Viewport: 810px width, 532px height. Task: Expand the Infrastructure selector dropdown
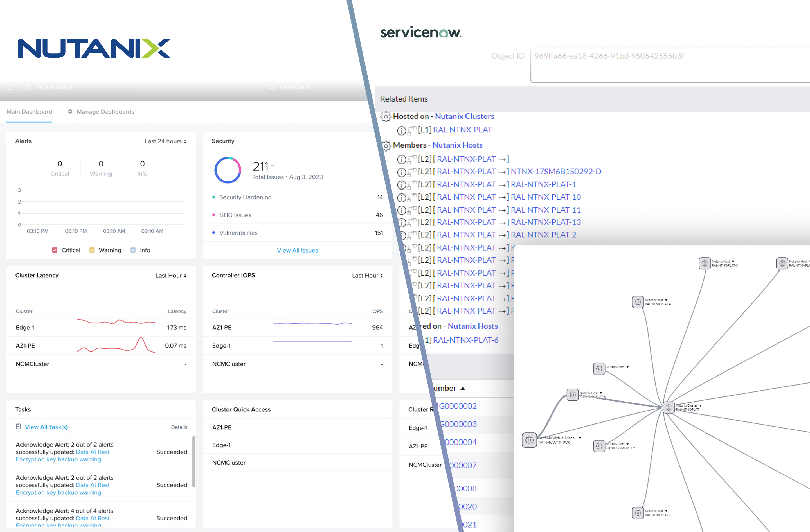click(126, 87)
